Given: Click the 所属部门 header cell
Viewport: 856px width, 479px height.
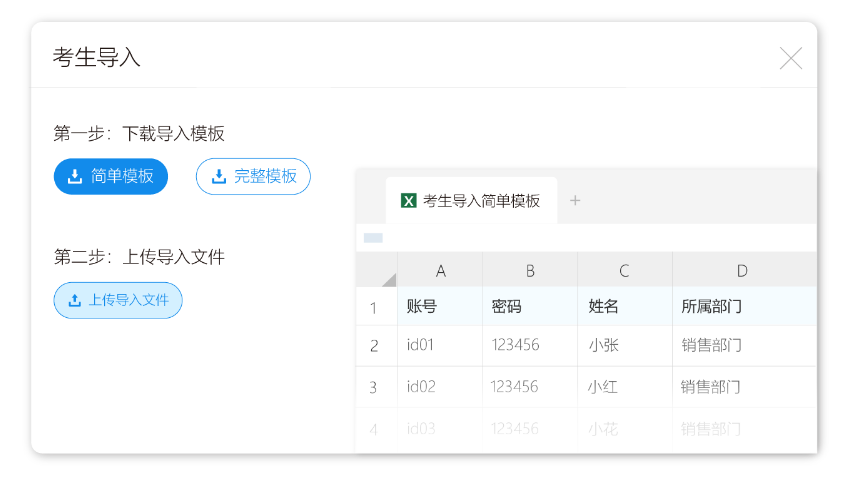Looking at the screenshot, I should tap(742, 307).
